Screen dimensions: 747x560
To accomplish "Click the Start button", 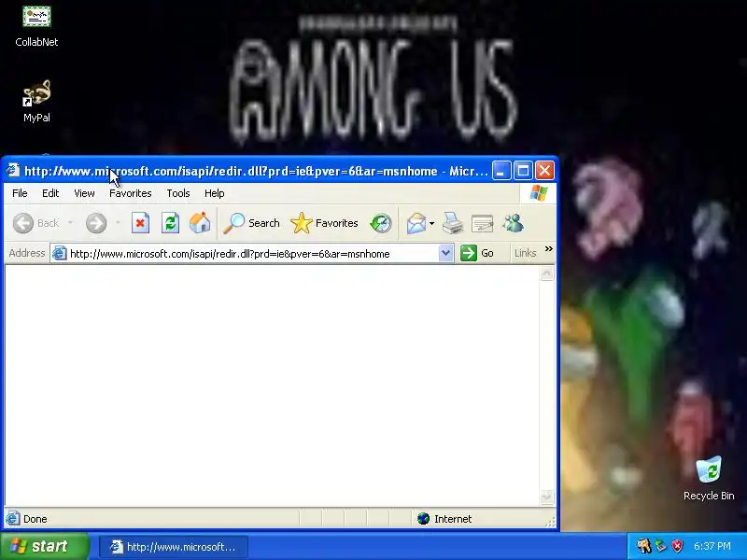I will point(44,546).
